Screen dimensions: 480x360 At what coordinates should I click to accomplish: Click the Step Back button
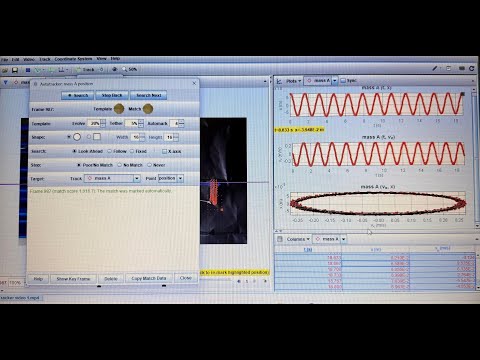pyautogui.click(x=112, y=95)
